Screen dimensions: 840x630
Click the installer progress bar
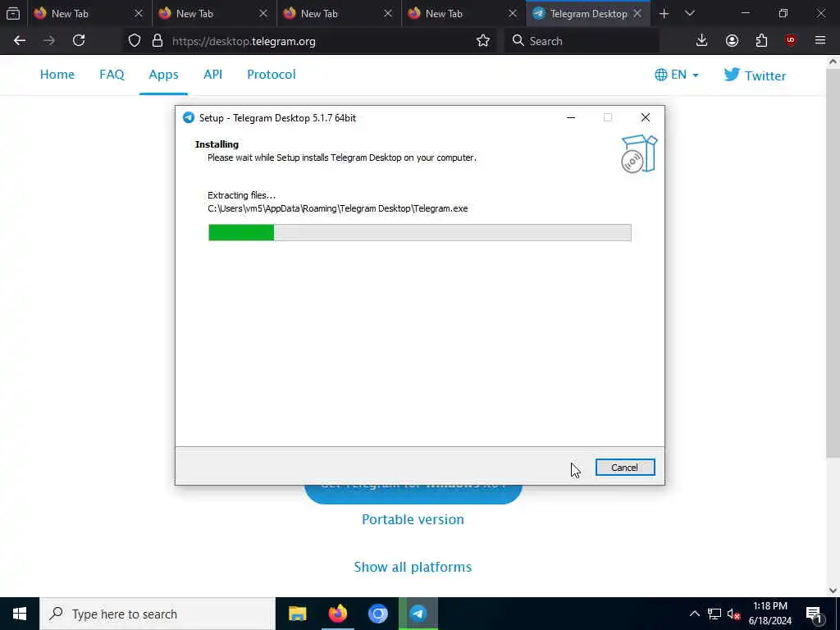(419, 232)
